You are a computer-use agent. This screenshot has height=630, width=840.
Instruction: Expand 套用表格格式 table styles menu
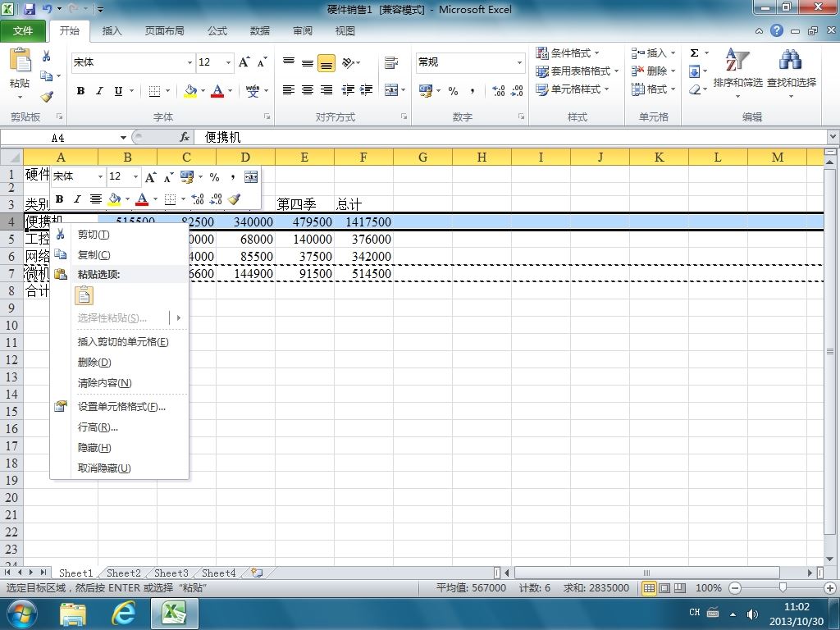[577, 71]
